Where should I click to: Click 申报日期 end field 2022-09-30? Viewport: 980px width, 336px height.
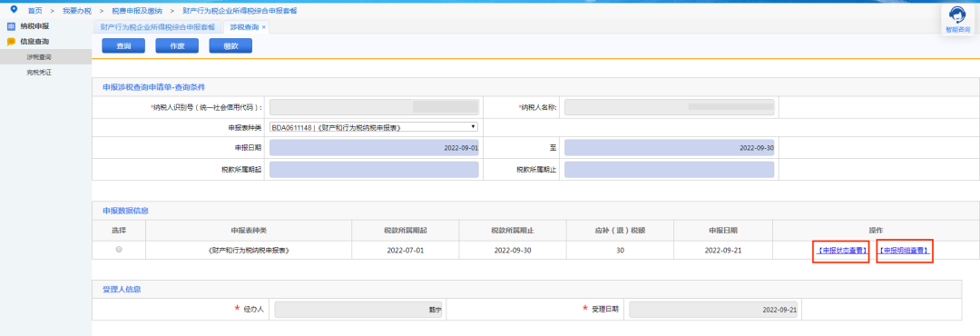coord(670,148)
